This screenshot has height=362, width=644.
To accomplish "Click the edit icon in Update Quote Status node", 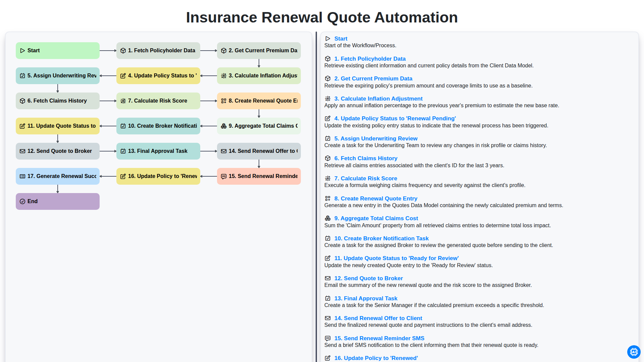I will [x=22, y=126].
